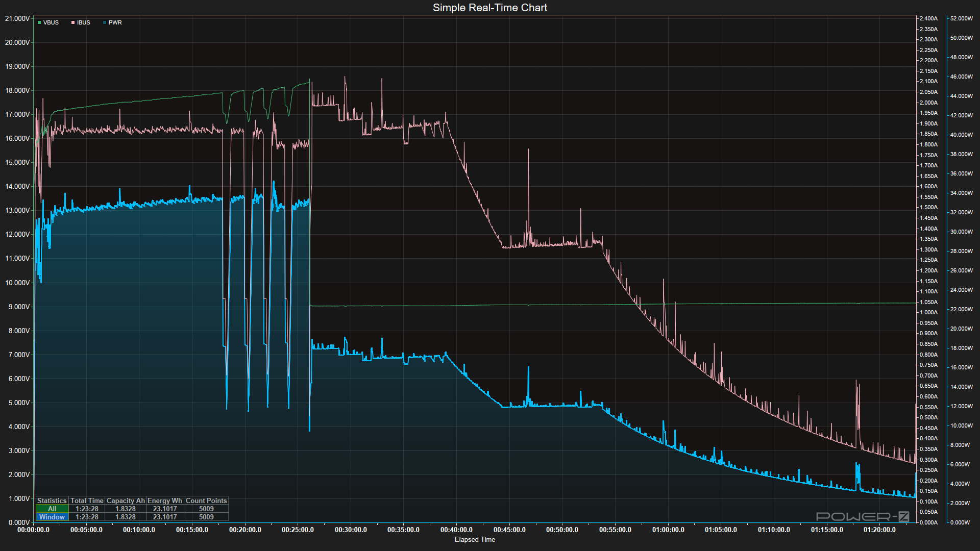This screenshot has height=551, width=980.
Task: Click the 2.400A current axis label
Action: click(928, 18)
